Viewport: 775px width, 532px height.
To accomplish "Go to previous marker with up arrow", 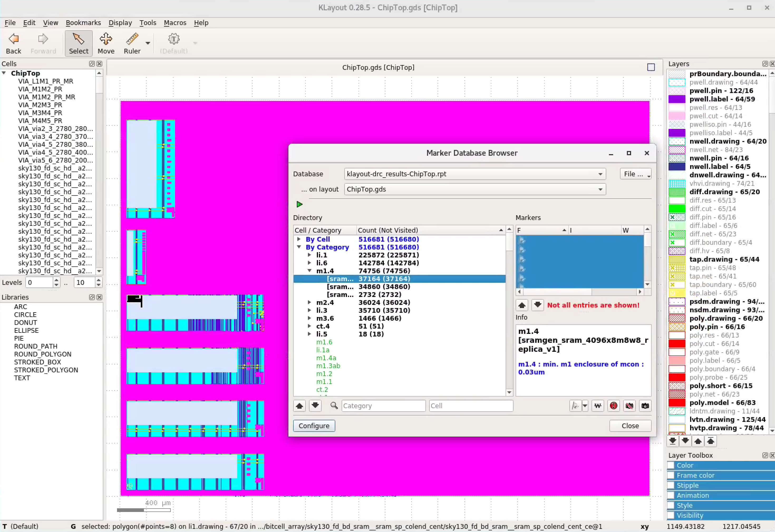I will (522, 305).
